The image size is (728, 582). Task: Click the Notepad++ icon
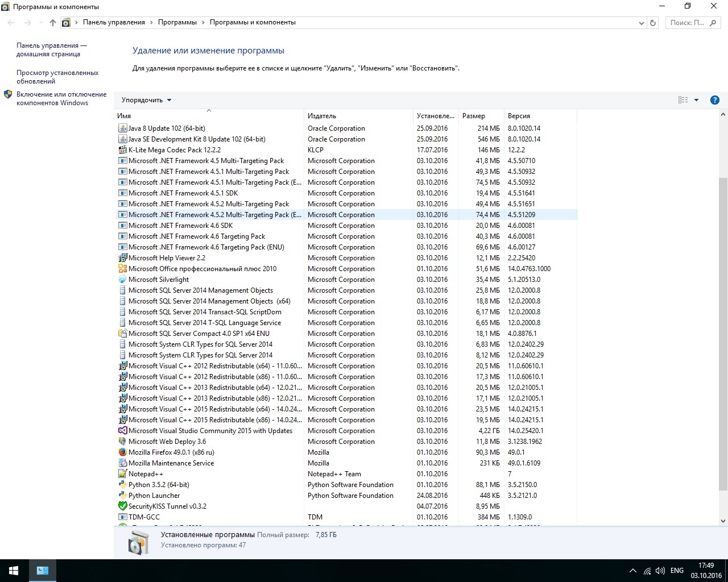[x=122, y=474]
